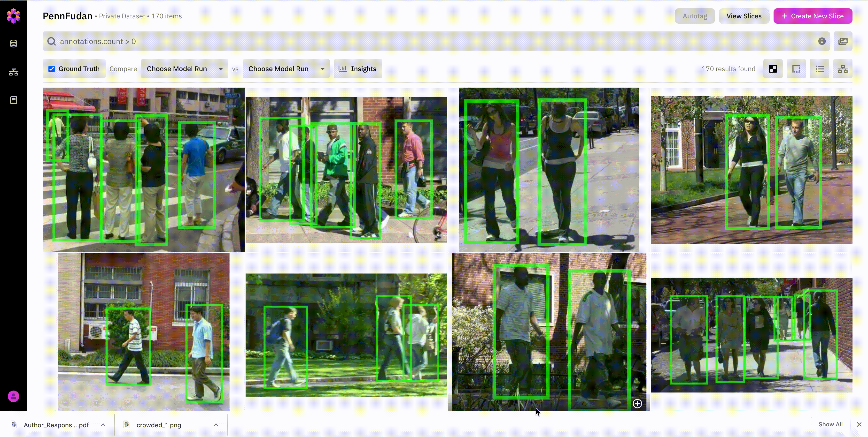Click the Insights bar chart icon

343,69
